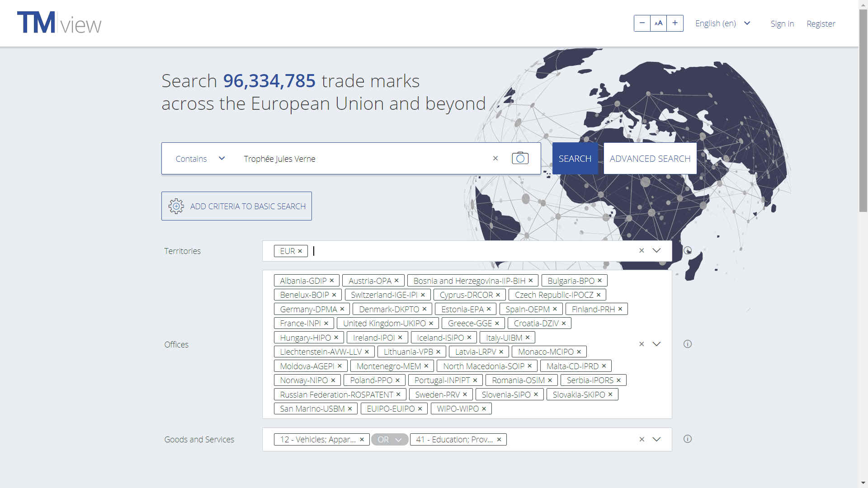Remove the EUR territory tag

300,251
